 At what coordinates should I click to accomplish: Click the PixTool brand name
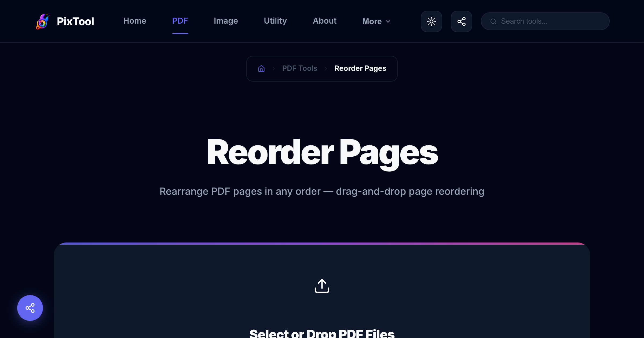pos(75,21)
